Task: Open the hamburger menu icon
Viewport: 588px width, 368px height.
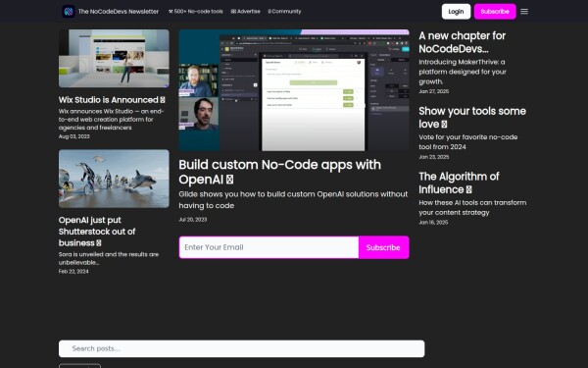Action: click(524, 11)
